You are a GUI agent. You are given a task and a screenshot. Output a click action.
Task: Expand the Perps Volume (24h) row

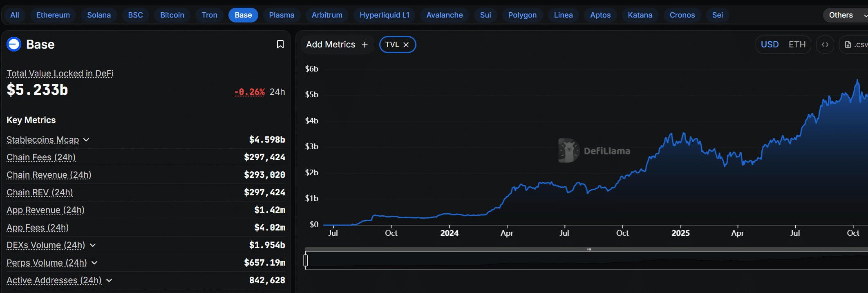(94, 263)
